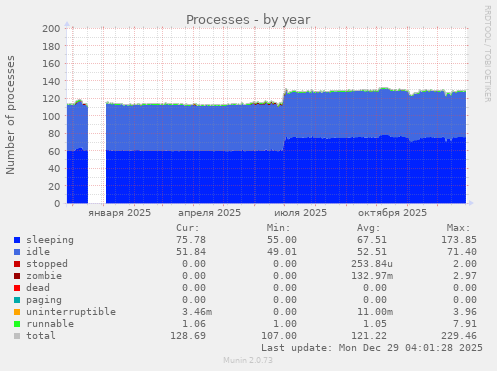Click total average value 121.22
The image size is (497, 371).
pyautogui.click(x=369, y=336)
